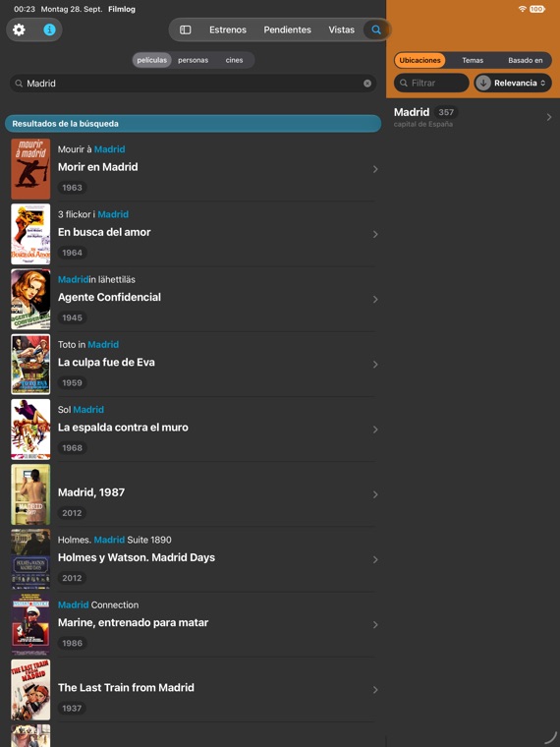Open Holmes y Watson row chevron
Screen dimensions: 560x747
coord(375,559)
